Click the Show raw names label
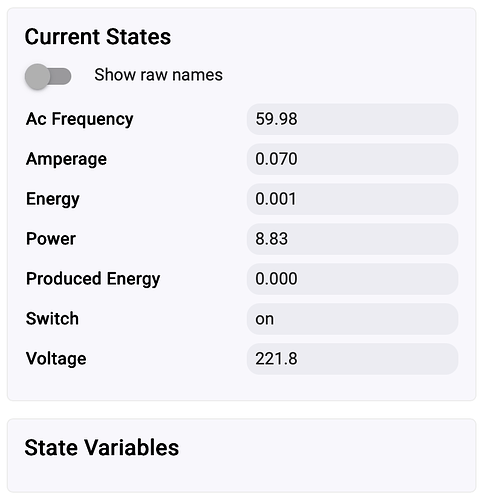Image resolution: width=485 pixels, height=500 pixels. (x=158, y=75)
